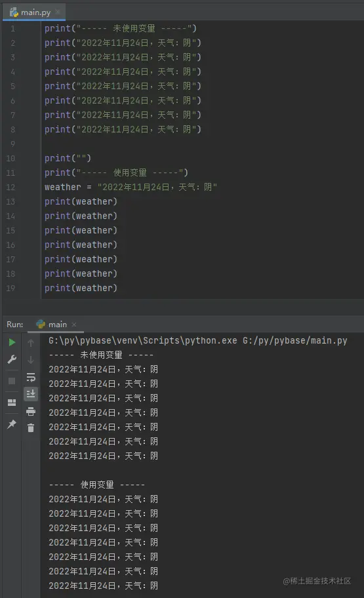The height and width of the screenshot is (598, 364).
Task: Toggle soft-wrap in console output
Action: 31,377
